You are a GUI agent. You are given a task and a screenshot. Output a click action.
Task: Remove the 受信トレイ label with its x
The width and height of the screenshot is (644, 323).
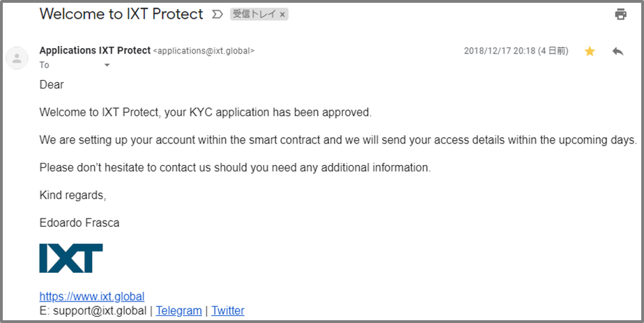pyautogui.click(x=282, y=15)
